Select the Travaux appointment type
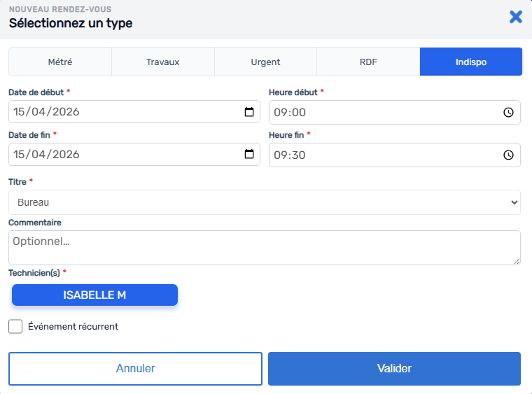Viewport: 532px width, 394px height. 163,62
